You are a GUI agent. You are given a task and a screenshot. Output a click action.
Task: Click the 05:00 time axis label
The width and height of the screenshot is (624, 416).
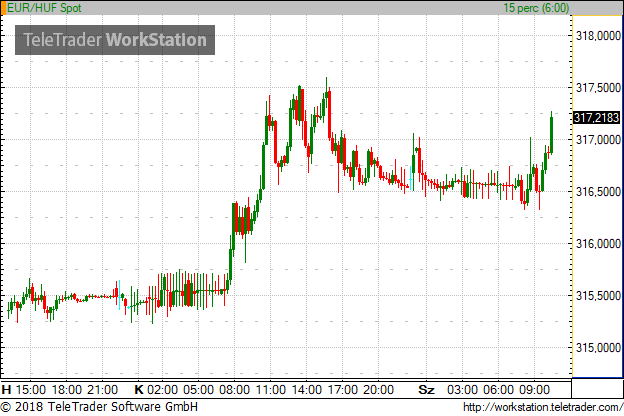pyautogui.click(x=198, y=389)
